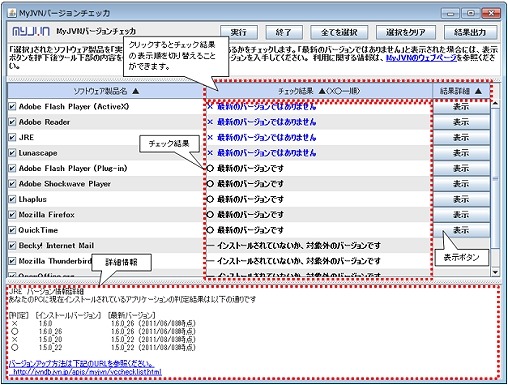Click the software list vertical scrollbar thumb

coord(495,178)
